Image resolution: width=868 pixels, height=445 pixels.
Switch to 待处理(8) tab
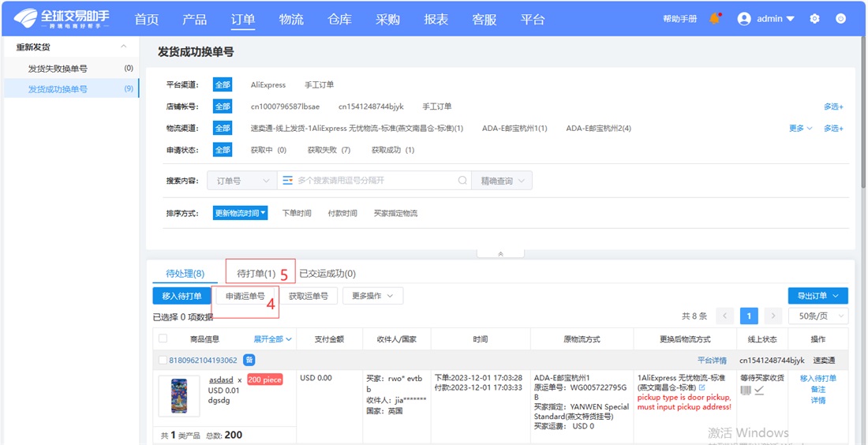coord(185,274)
